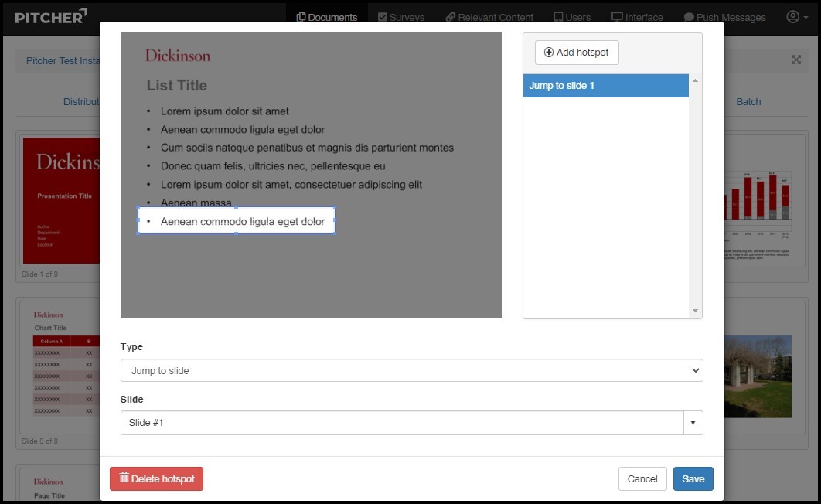
Task: Click the Documents icon in navbar
Action: tap(301, 17)
